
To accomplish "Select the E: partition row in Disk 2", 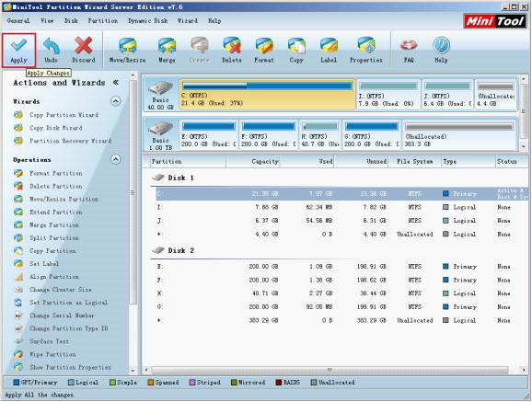I will tap(342, 267).
